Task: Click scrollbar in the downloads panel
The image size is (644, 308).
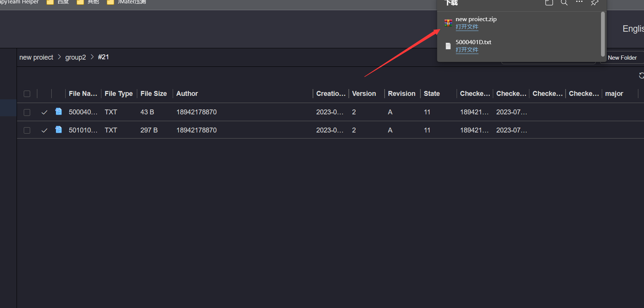Action: click(x=603, y=34)
